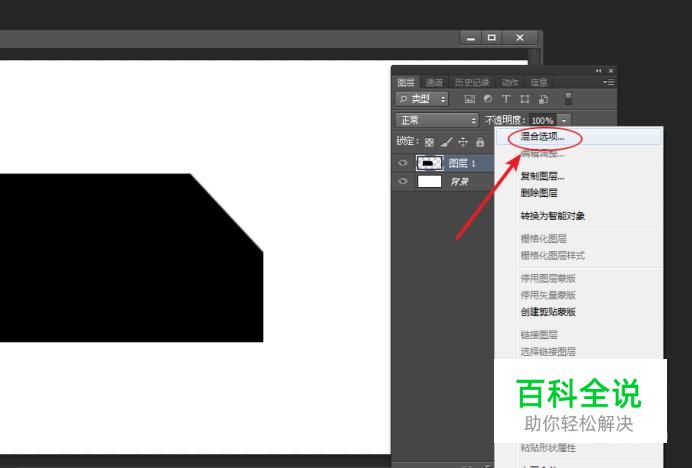Image resolution: width=692 pixels, height=468 pixels.
Task: Lock transparent pixels icon
Action: (x=429, y=142)
